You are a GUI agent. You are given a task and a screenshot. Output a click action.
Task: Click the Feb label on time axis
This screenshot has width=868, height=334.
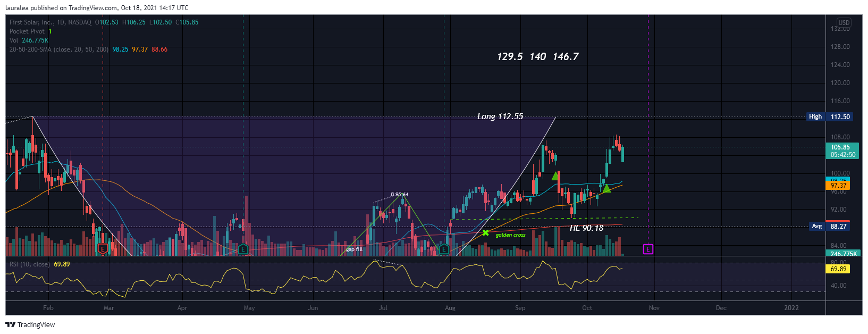pos(48,308)
